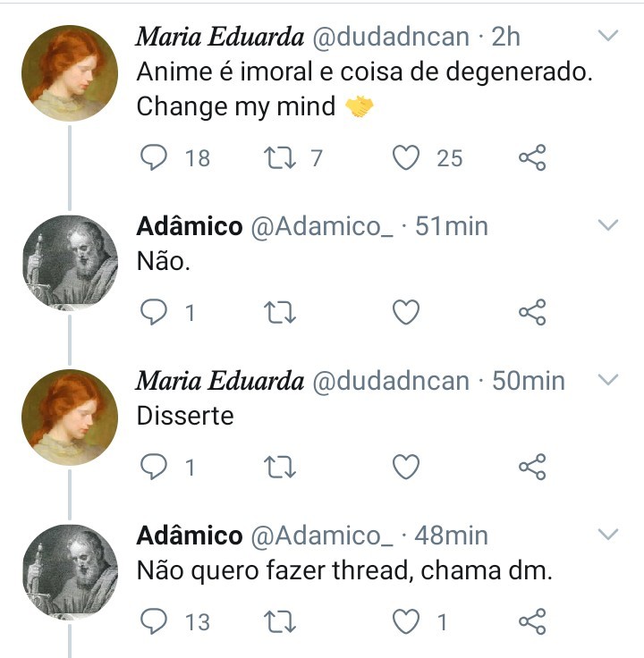Retweet Maria Eduarda's first tweet
The image size is (644, 658).
pyautogui.click(x=280, y=158)
